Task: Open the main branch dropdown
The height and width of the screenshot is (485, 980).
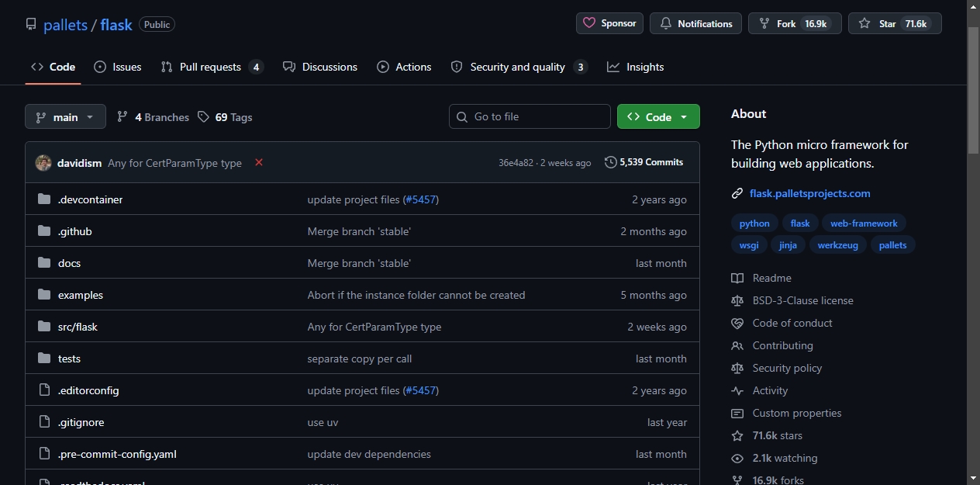Action: (65, 117)
